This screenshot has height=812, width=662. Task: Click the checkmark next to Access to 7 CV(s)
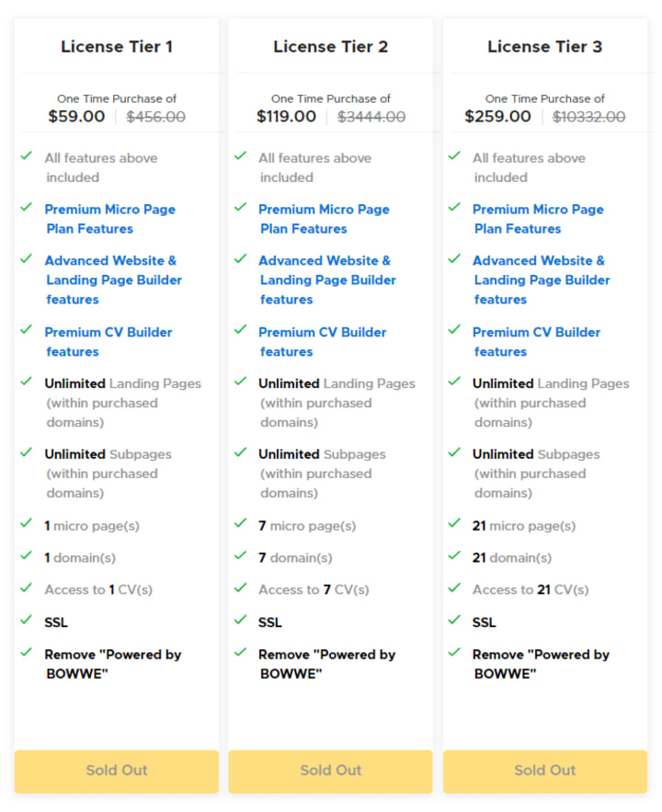[240, 588]
